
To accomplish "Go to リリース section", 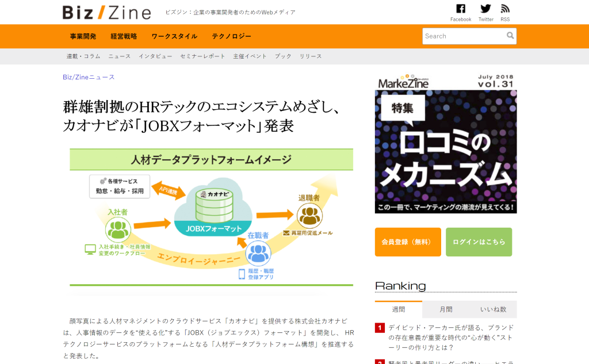I will 310,56.
